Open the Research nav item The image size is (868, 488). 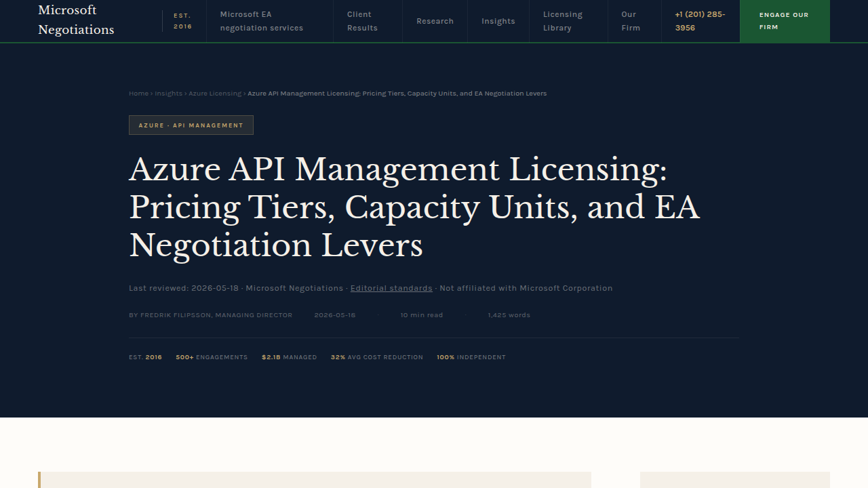[x=435, y=21]
